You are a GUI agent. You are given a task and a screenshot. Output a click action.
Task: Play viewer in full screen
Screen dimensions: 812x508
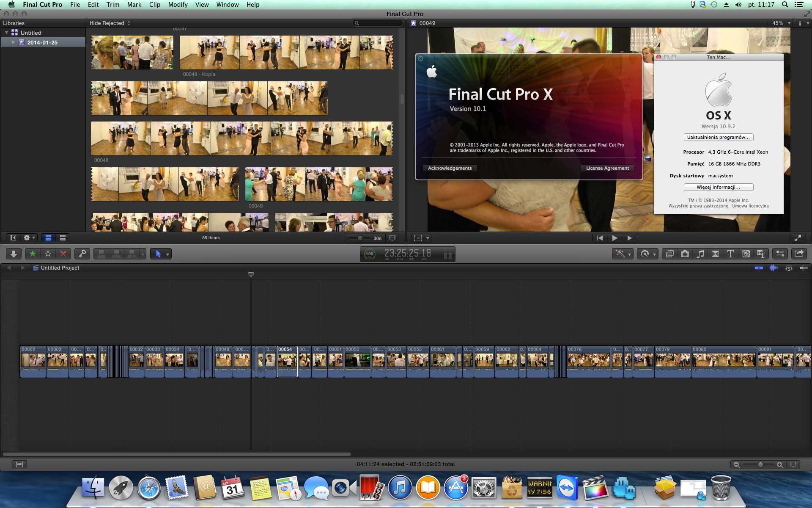[x=798, y=238]
